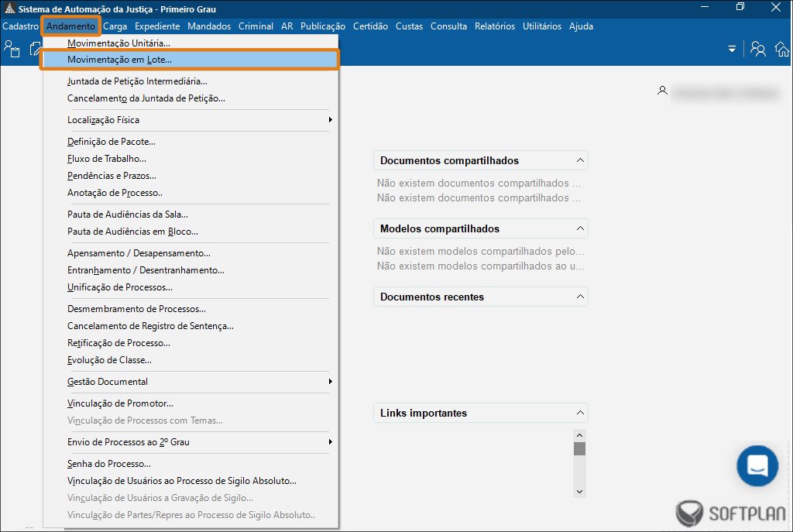Screen dimensions: 793x532
Task: Click Documentos compartilhados header title
Action: point(450,160)
